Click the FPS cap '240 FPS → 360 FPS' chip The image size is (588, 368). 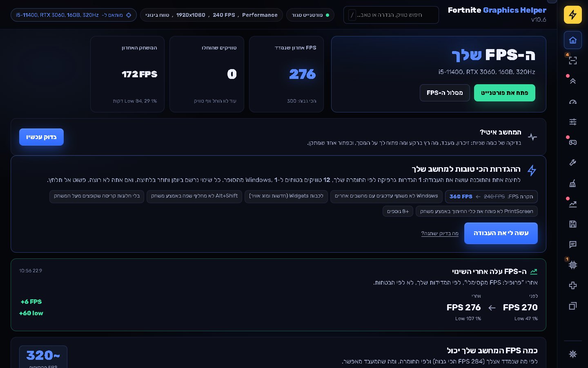[x=491, y=197]
